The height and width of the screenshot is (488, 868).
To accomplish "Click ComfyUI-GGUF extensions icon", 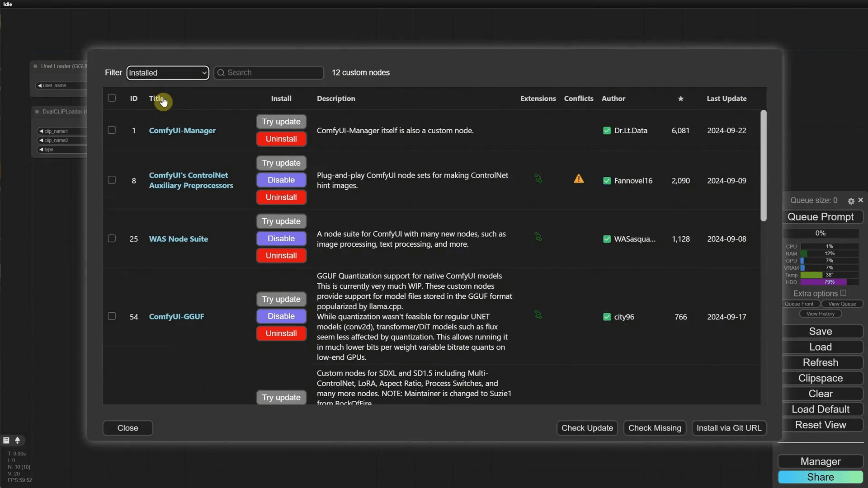I will [538, 315].
